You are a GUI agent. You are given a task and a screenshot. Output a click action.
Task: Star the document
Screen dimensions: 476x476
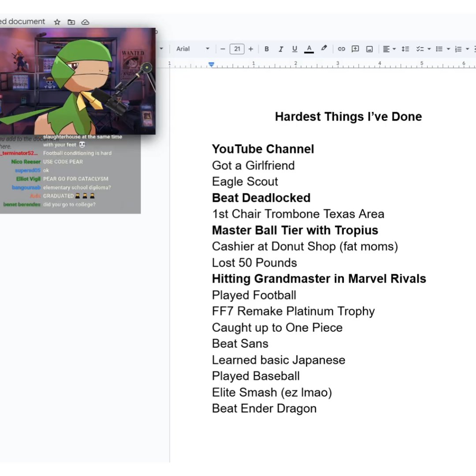tap(57, 22)
